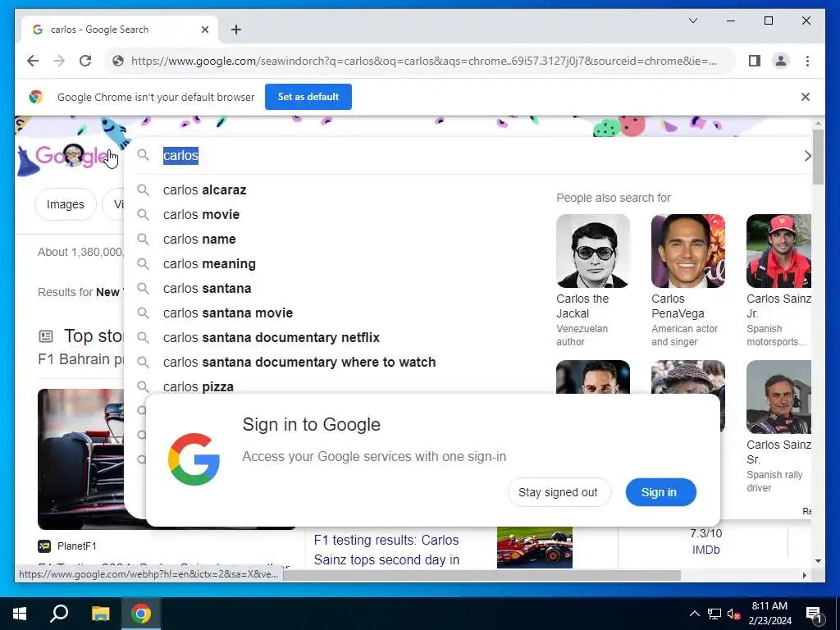Open the Chrome three-dot menu
840x630 pixels.
coord(807,61)
